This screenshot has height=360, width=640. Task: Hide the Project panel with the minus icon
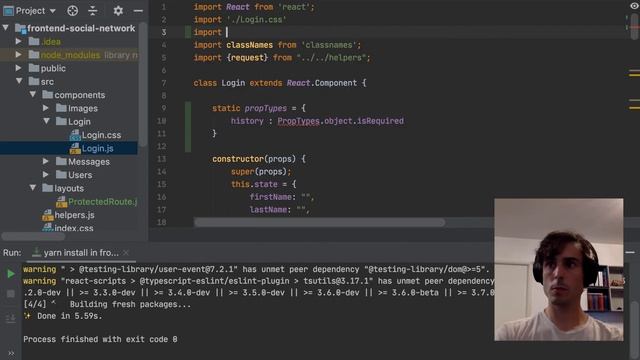point(138,11)
